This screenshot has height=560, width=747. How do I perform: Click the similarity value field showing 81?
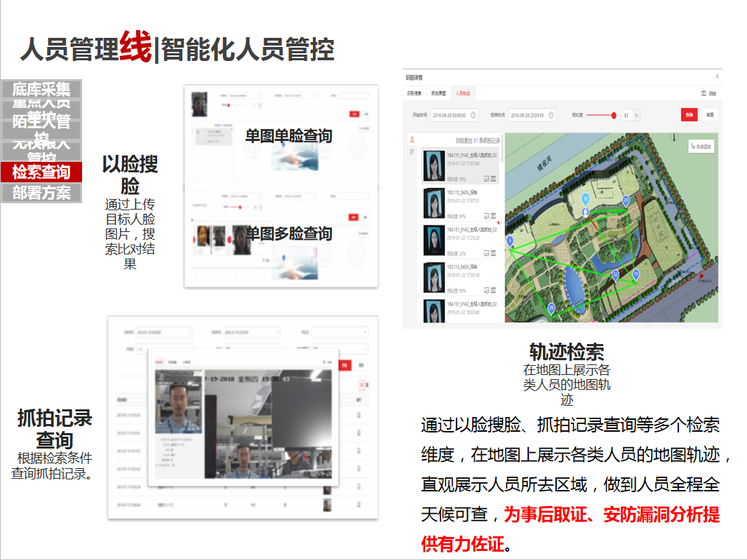tap(626, 115)
